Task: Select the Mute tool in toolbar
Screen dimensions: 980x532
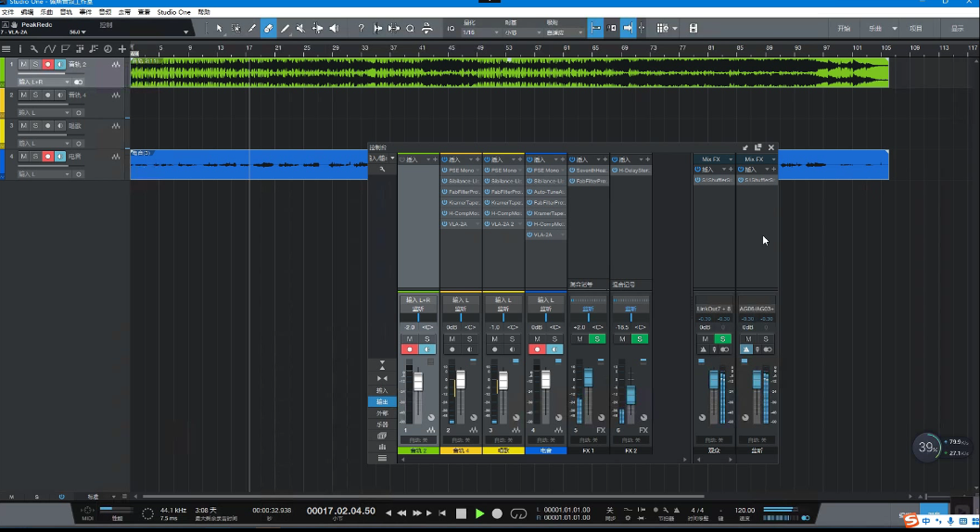Action: pyautogui.click(x=301, y=29)
